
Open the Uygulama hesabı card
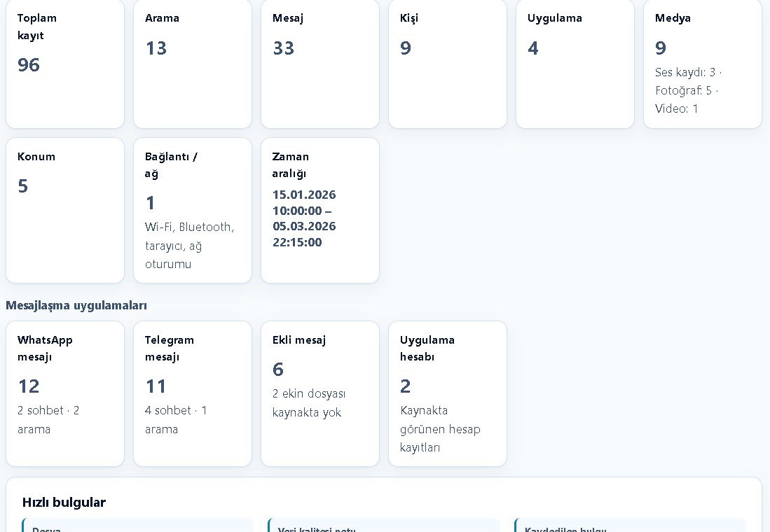click(448, 393)
